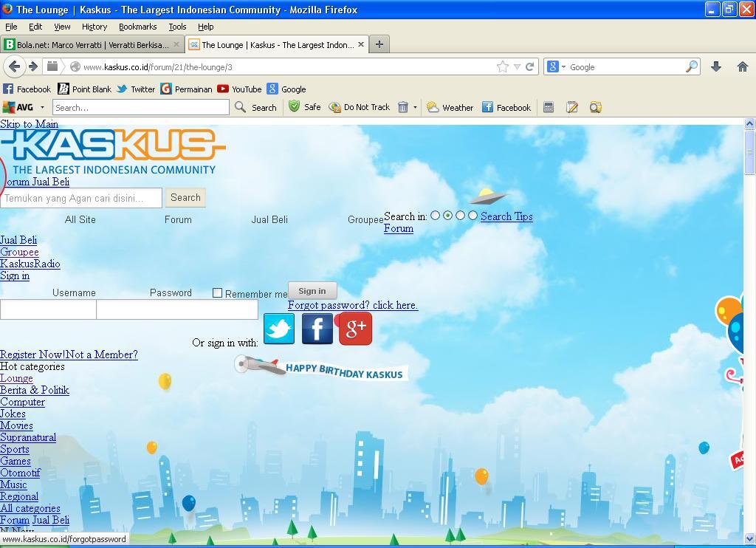
Task: Open the Point Blank bookmark
Action: coord(85,89)
